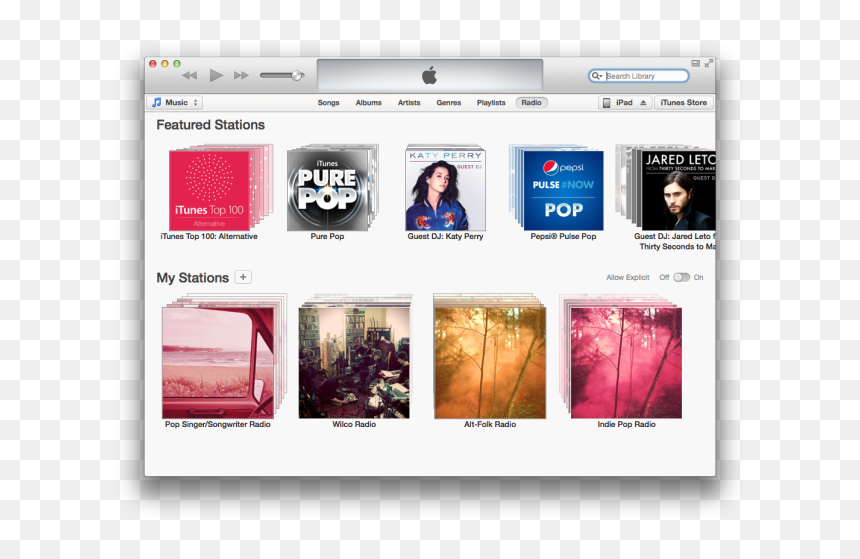Switch to the Songs tab
This screenshot has height=559, width=860.
point(328,103)
